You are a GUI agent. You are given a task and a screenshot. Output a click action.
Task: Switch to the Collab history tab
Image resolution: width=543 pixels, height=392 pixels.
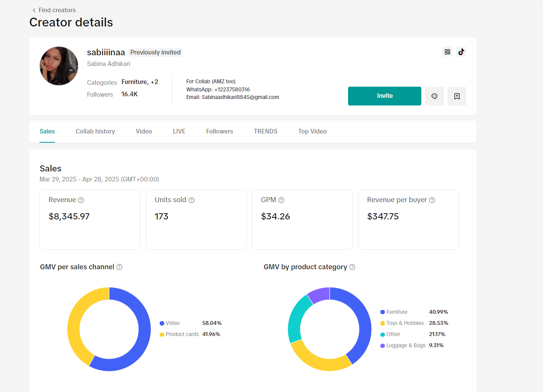(x=95, y=131)
